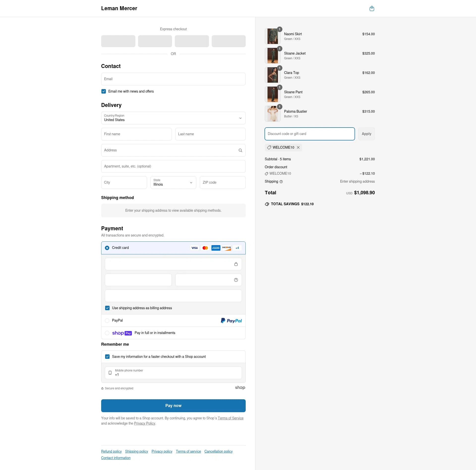Click the Shipping cost help icon
Image resolution: width=476 pixels, height=470 pixels.
(281, 182)
